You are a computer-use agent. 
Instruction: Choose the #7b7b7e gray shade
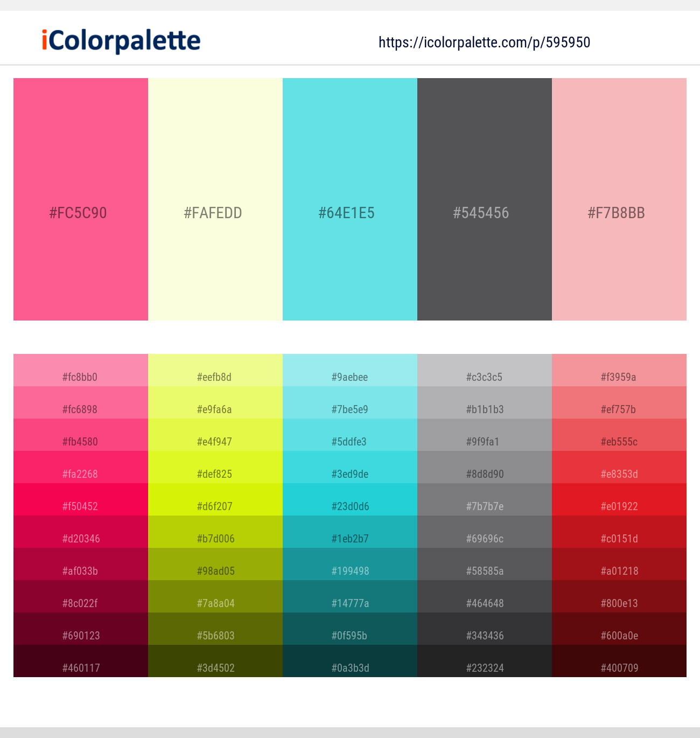pos(485,499)
